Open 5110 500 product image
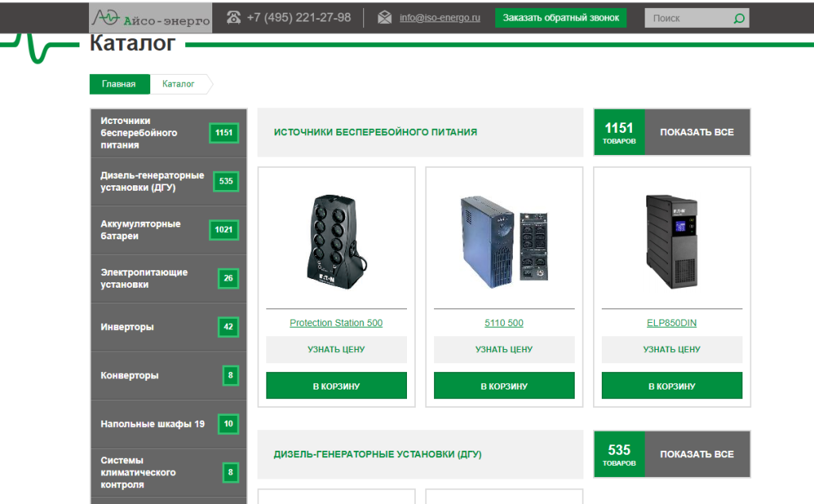The image size is (814, 504). point(504,242)
